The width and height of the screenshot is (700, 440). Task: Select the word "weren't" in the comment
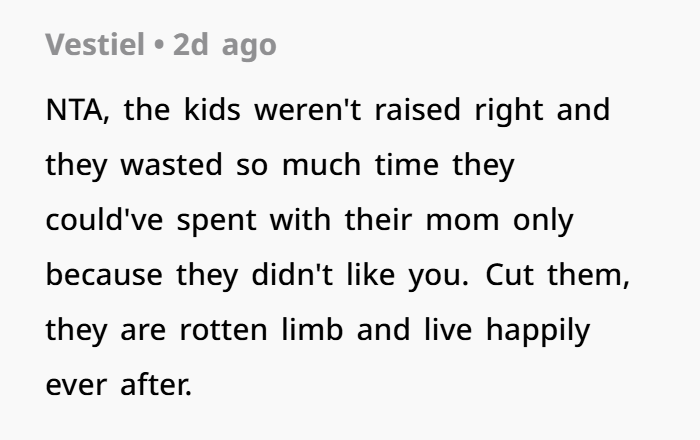309,109
